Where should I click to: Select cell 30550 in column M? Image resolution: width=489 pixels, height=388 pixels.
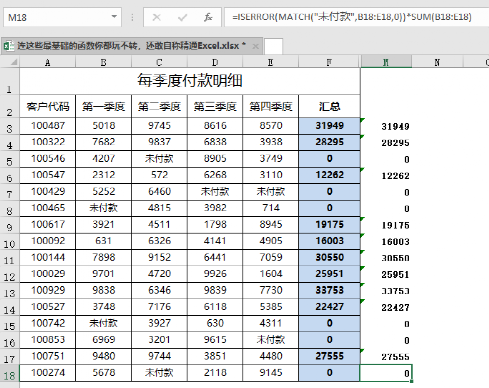(x=386, y=258)
